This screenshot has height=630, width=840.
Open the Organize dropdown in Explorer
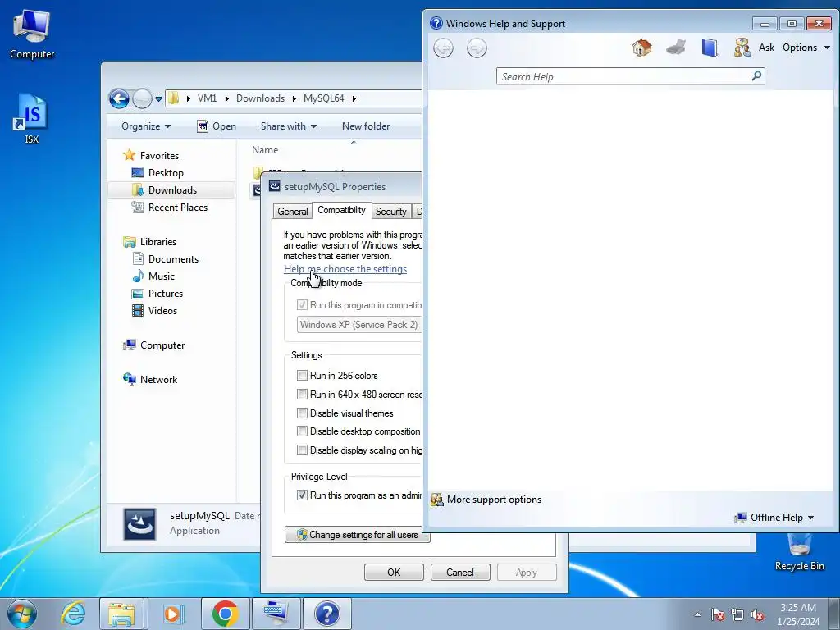coord(146,126)
